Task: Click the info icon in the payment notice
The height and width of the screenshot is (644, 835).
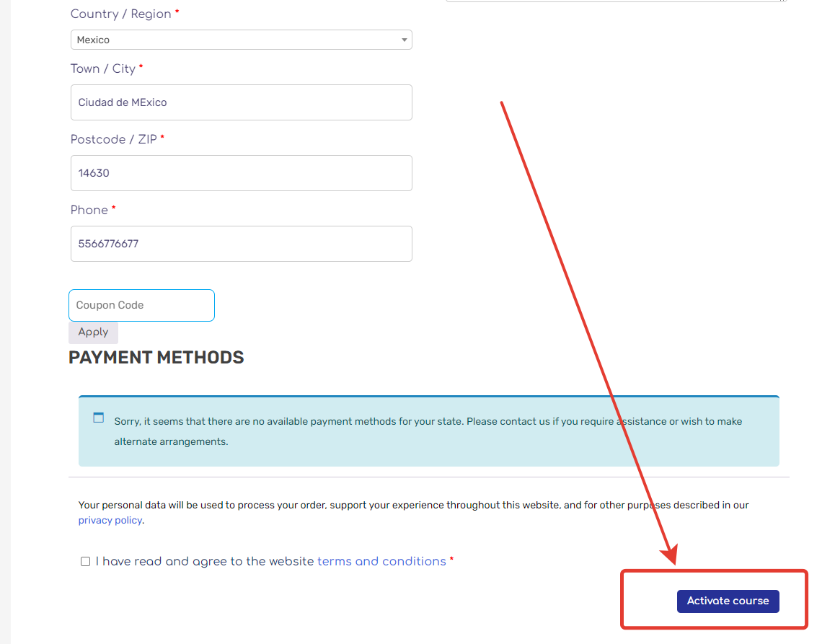Action: [99, 418]
